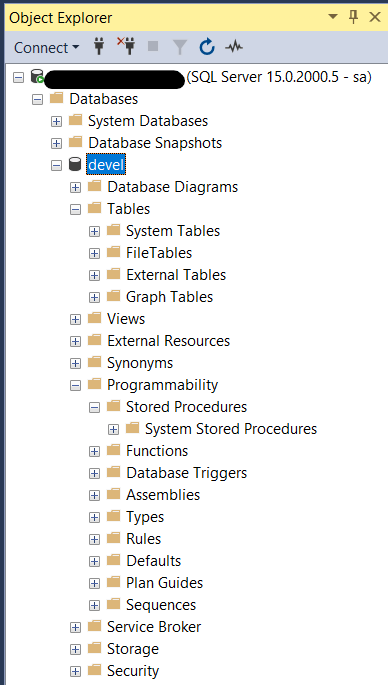
Task: Click the Stop square icon in toolbar
Action: pos(153,46)
